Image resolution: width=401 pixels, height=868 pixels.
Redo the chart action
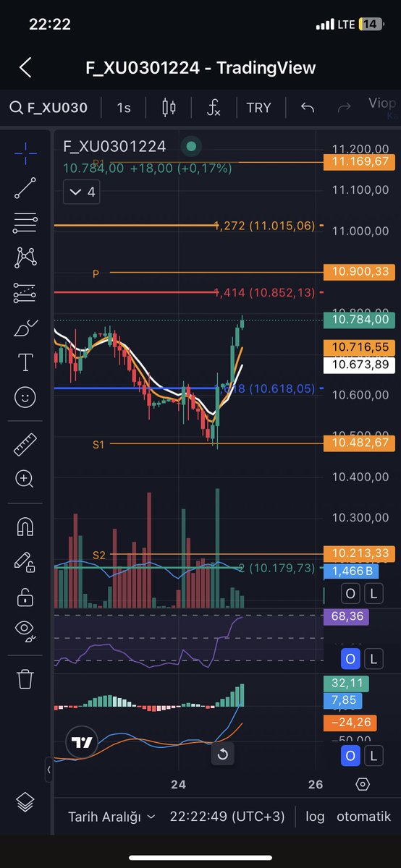point(345,108)
